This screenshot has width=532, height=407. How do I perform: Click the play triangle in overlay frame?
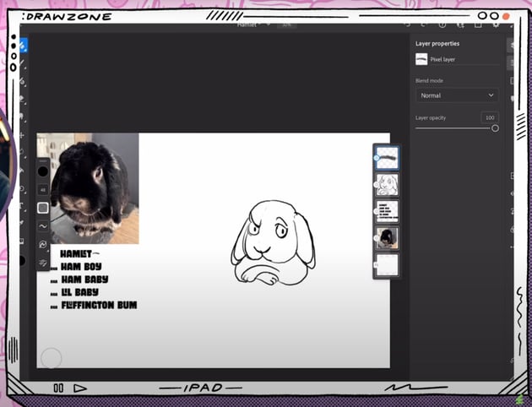80,388
